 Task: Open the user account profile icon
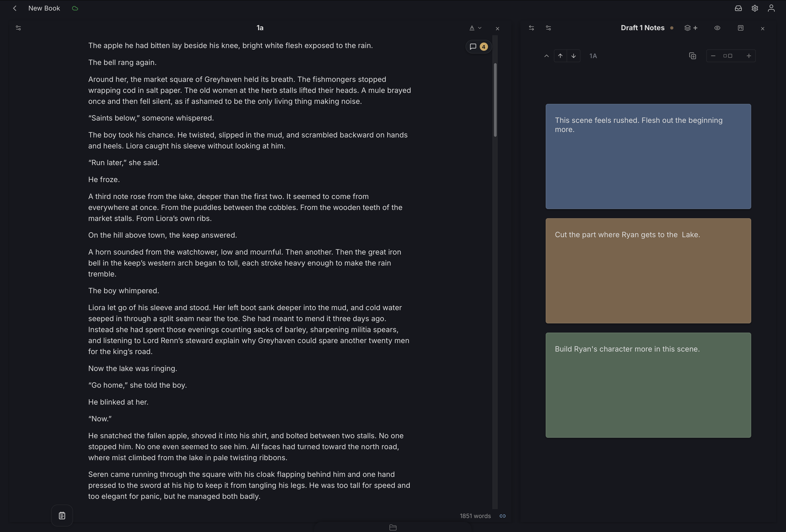[x=771, y=8]
